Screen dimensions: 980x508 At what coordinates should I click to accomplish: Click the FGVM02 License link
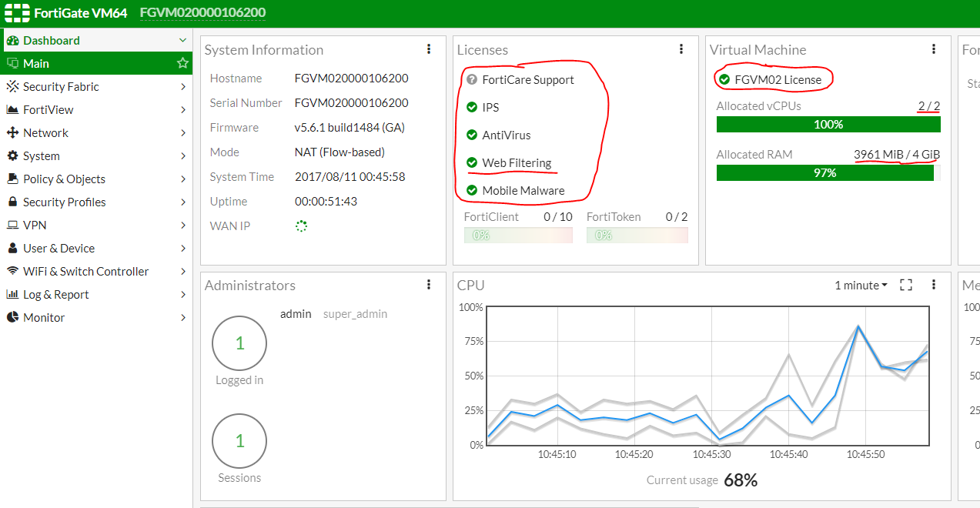[778, 79]
